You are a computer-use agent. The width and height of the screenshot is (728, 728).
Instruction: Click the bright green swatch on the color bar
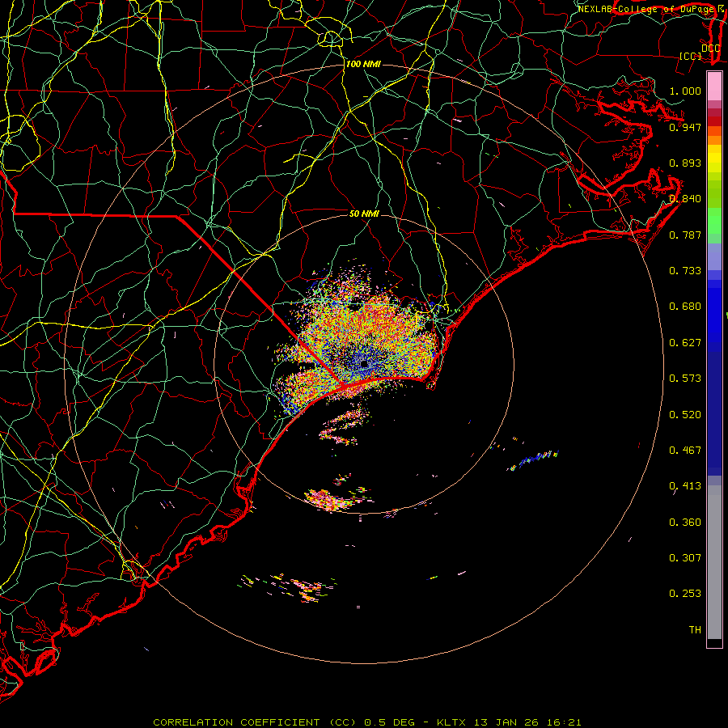click(x=714, y=221)
